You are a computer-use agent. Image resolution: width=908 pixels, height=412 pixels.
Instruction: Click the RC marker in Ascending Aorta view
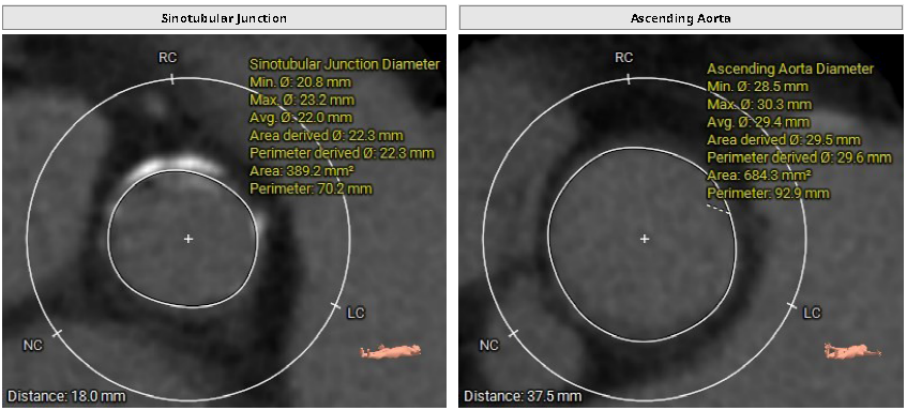624,58
